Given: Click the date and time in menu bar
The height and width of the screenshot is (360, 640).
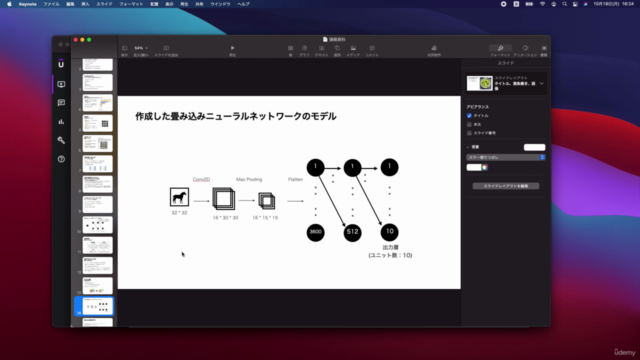Looking at the screenshot, I should click(613, 4).
